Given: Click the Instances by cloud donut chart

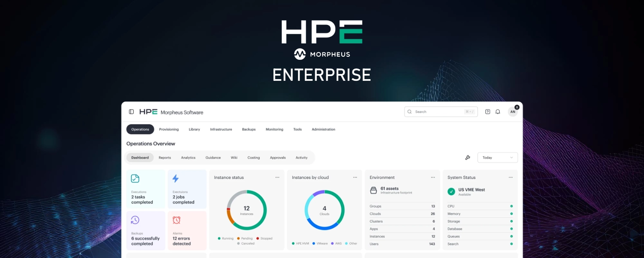Looking at the screenshot, I should [325, 210].
